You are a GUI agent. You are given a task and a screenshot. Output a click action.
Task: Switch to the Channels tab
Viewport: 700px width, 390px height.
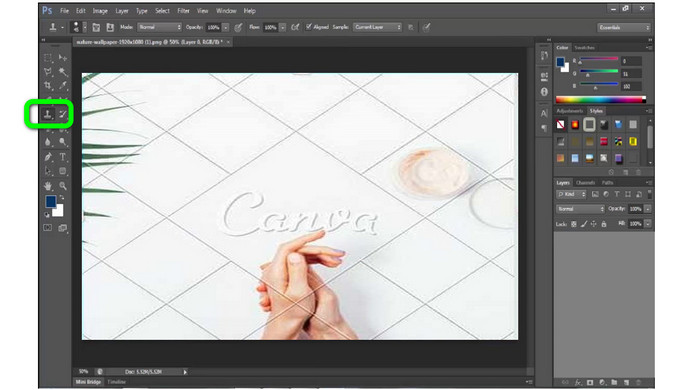[x=585, y=183]
